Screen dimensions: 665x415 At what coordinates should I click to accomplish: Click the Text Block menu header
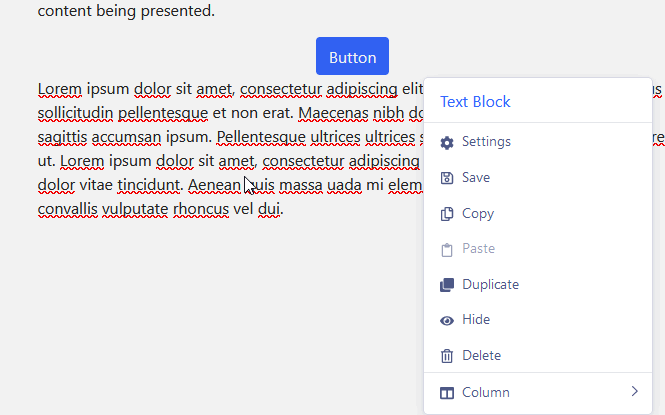[x=475, y=102]
